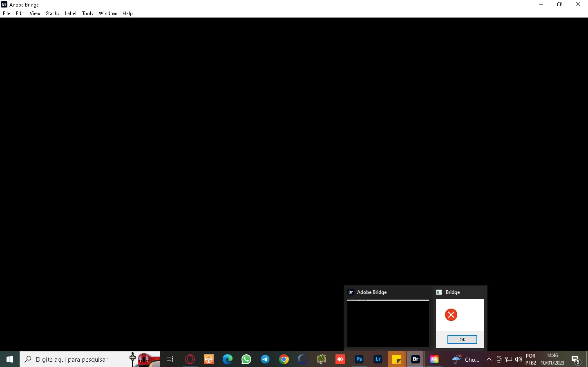Open Task View on the taskbar
This screenshot has height=367, width=588.
170,359
